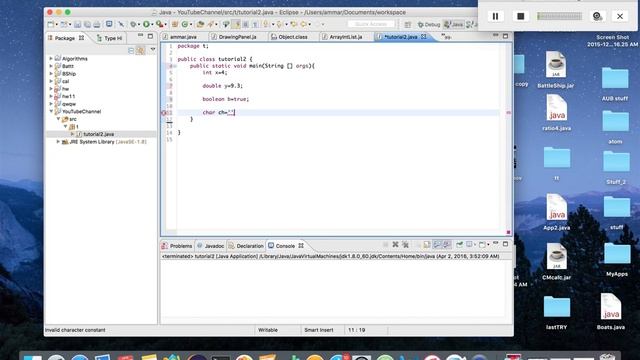Open the Run button dropdown arrow
The width and height of the screenshot is (640, 360).
tap(151, 25)
